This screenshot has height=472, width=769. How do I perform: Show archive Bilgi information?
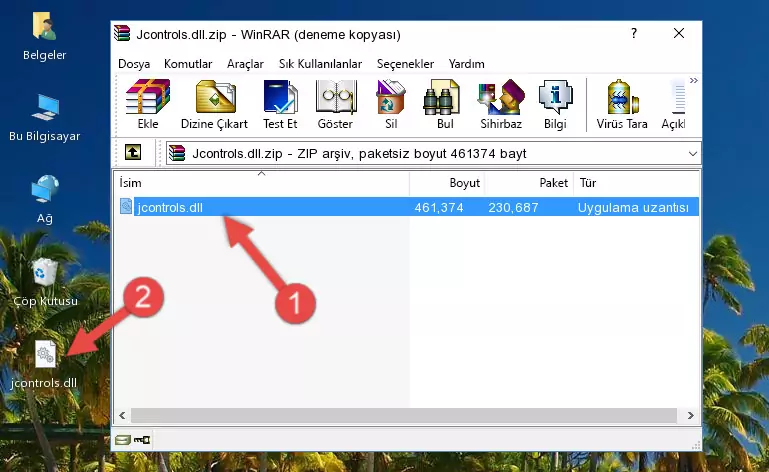[555, 104]
